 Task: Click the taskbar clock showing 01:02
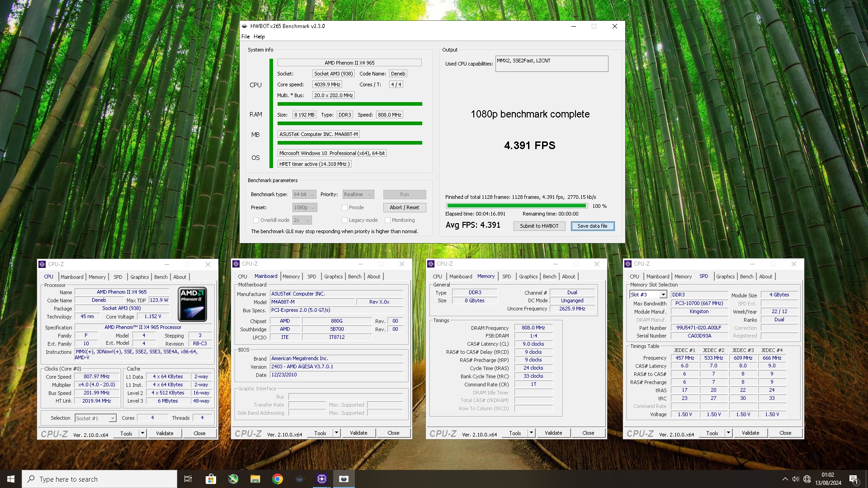[828, 479]
